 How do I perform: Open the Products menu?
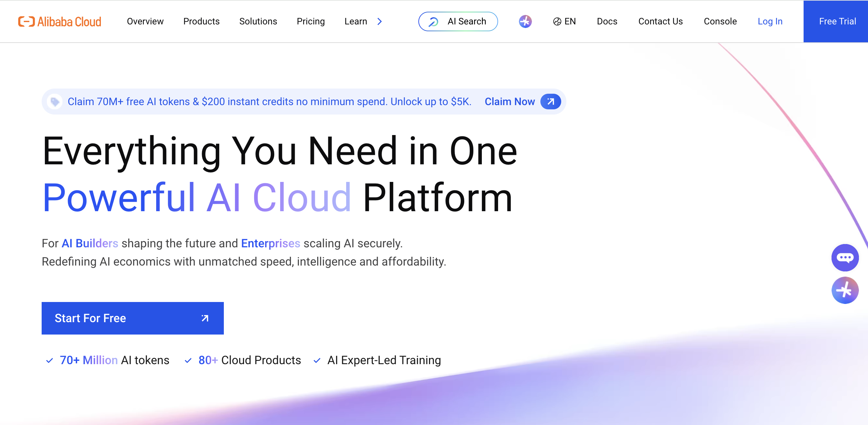click(201, 21)
